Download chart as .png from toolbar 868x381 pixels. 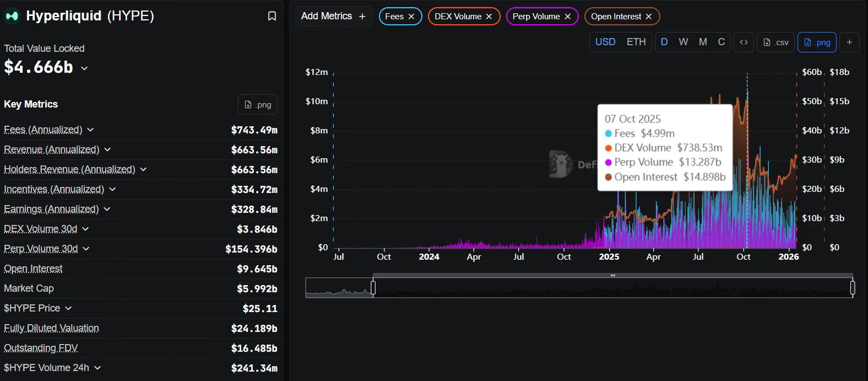click(817, 42)
